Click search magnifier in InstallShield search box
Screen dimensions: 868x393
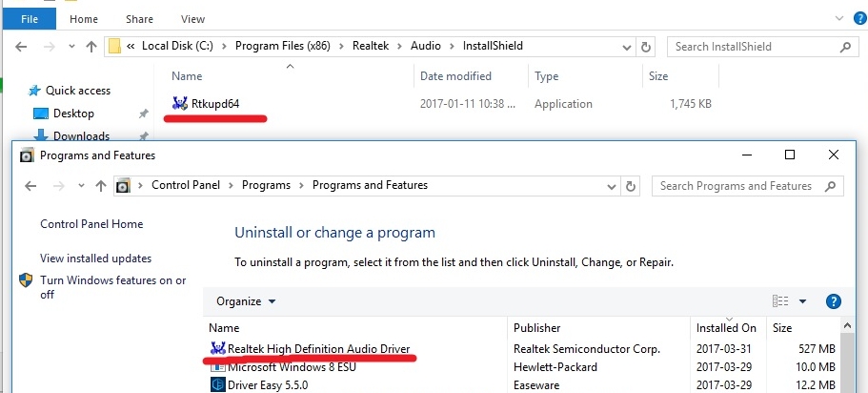(x=845, y=47)
